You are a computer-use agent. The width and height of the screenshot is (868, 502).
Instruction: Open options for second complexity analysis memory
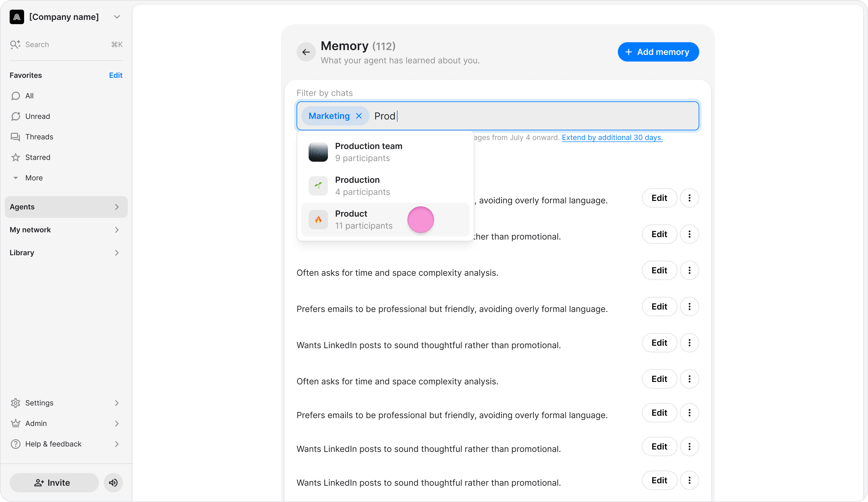click(689, 379)
